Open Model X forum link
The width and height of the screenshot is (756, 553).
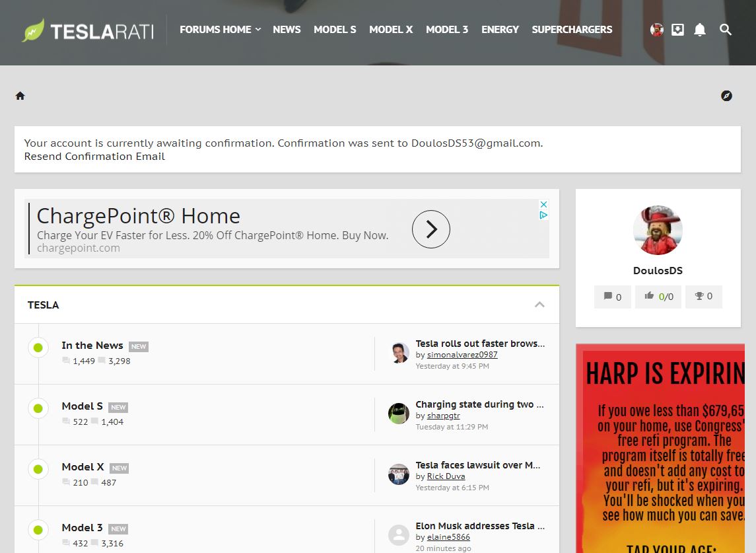[83, 467]
